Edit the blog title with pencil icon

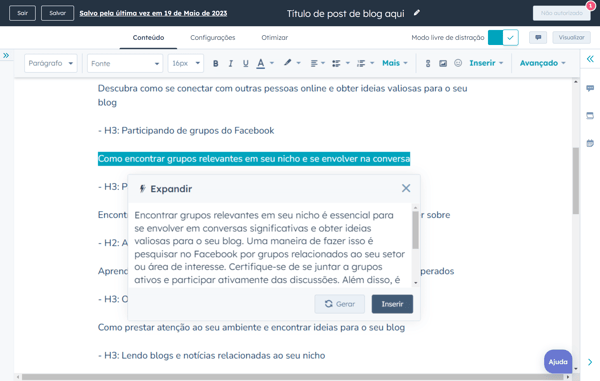(x=417, y=13)
